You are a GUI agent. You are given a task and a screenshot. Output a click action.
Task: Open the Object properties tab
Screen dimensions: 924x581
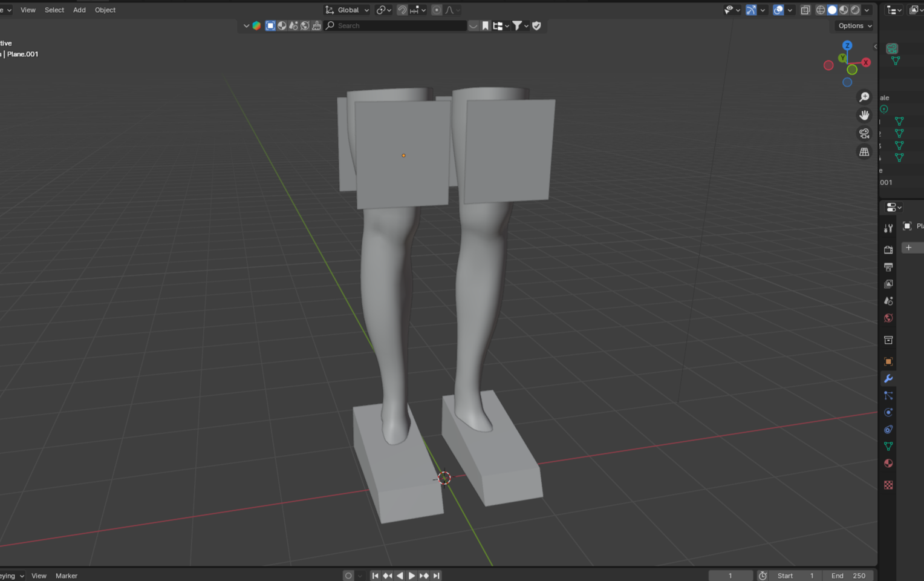click(888, 361)
